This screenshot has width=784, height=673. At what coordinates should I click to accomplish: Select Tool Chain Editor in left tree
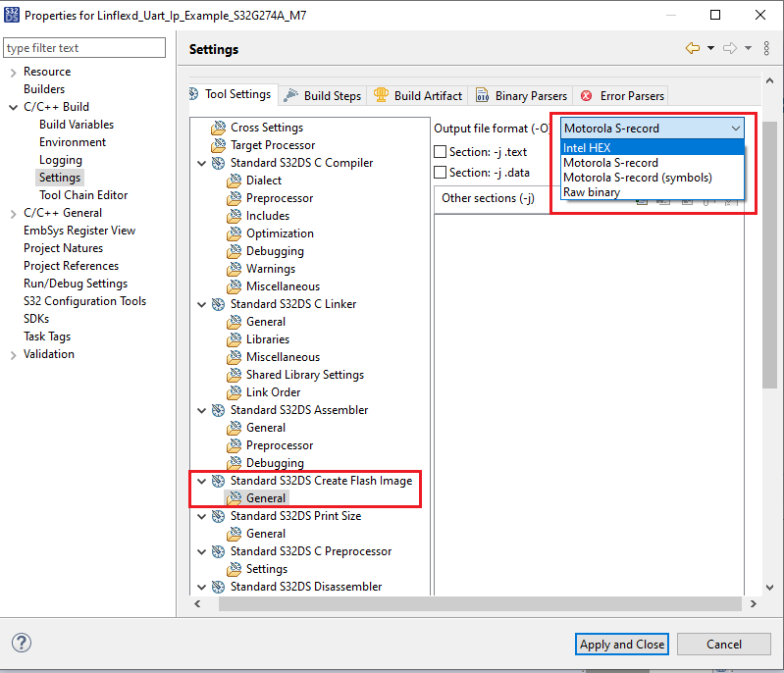[83, 195]
